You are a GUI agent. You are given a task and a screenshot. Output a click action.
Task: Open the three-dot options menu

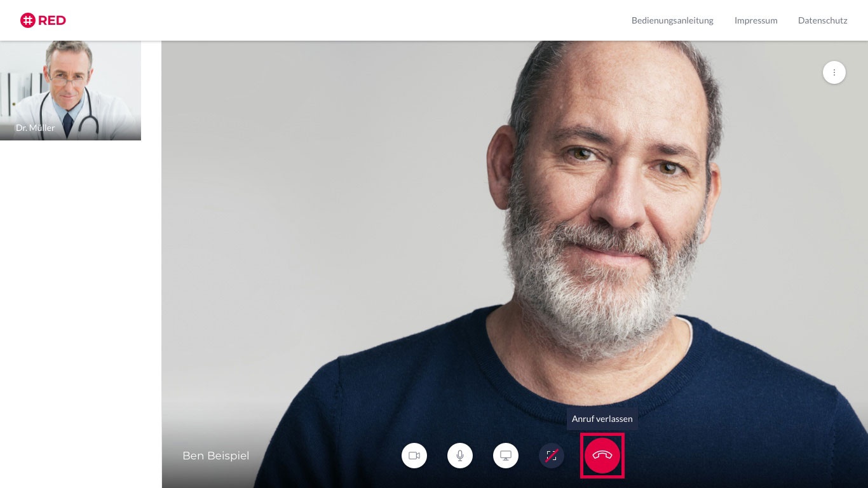point(834,72)
